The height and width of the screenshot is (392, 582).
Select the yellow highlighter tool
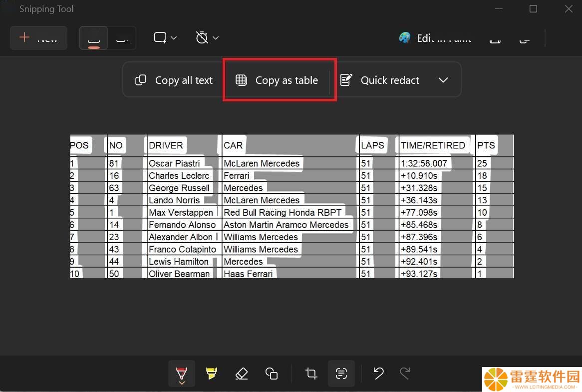[212, 373]
